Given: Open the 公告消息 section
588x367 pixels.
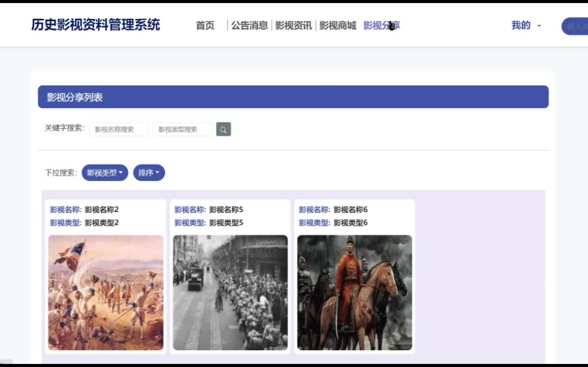Looking at the screenshot, I should (250, 24).
